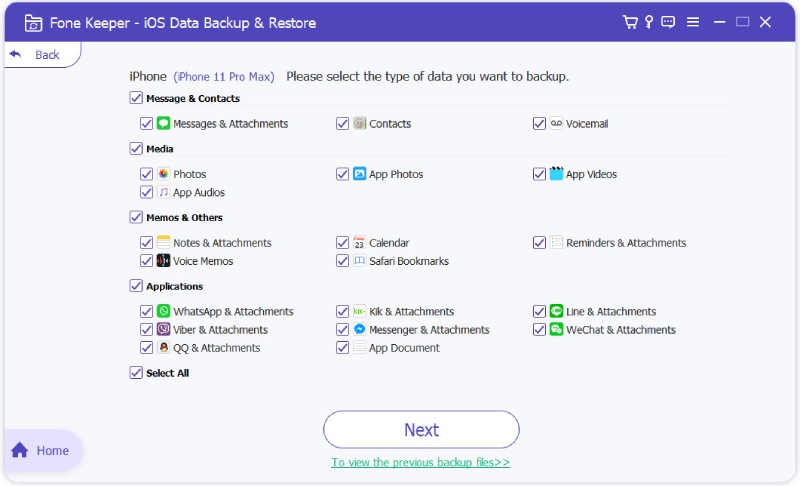Click the QQ penguin icon
The image size is (800, 486).
[163, 348]
